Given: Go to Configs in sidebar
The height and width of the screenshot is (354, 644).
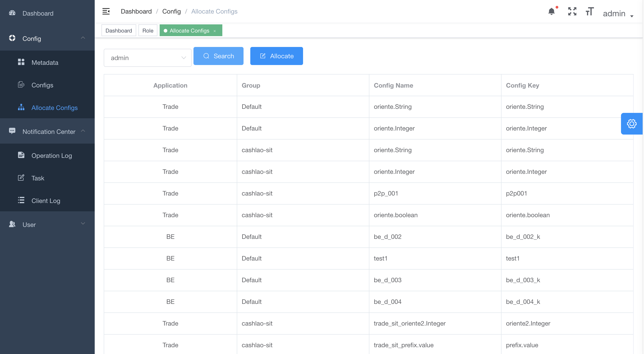Looking at the screenshot, I should pyautogui.click(x=42, y=85).
